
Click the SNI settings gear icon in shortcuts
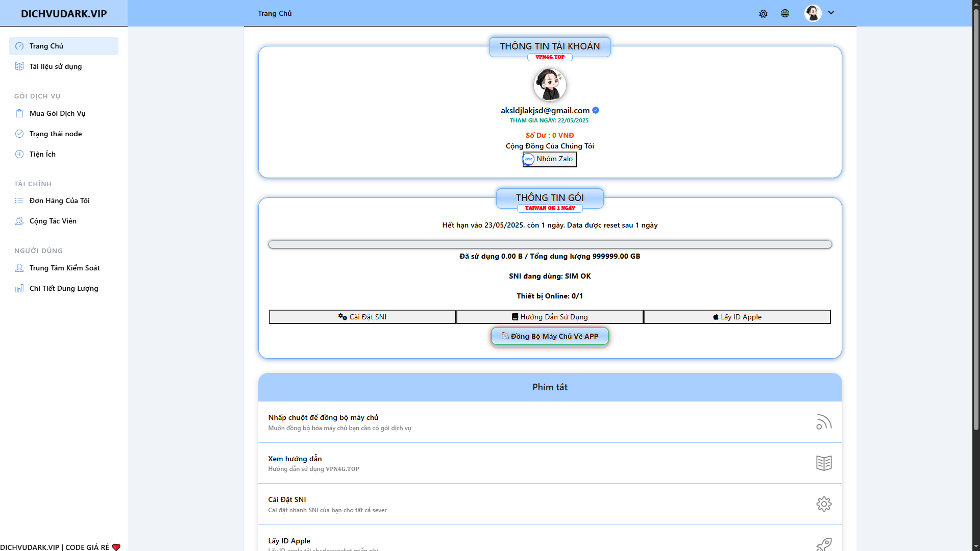coord(823,504)
